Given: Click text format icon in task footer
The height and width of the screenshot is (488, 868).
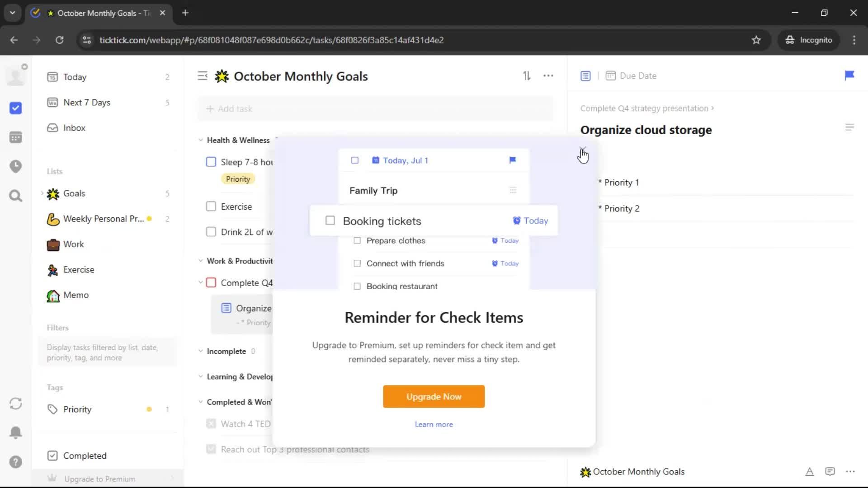Looking at the screenshot, I should click(x=809, y=472).
